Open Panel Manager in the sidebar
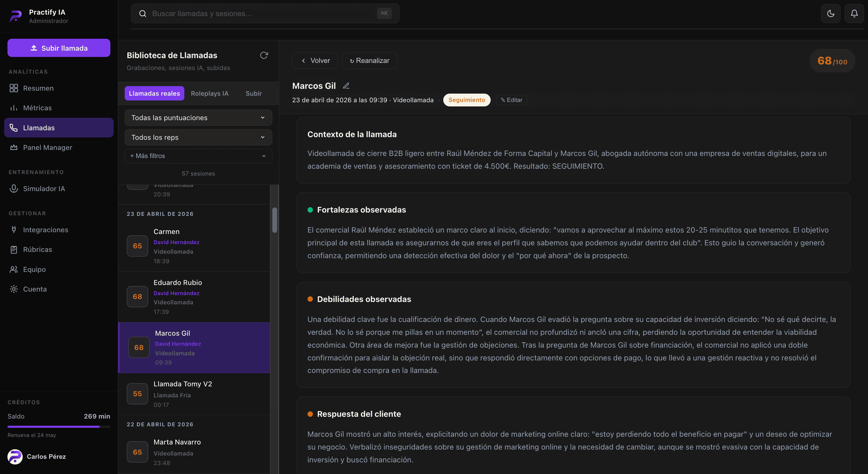 [59, 148]
